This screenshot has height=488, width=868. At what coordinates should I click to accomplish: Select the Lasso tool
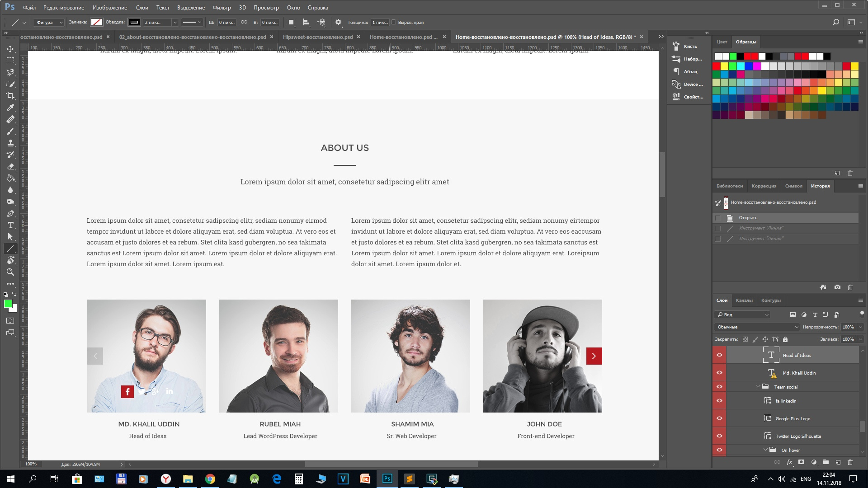point(10,72)
